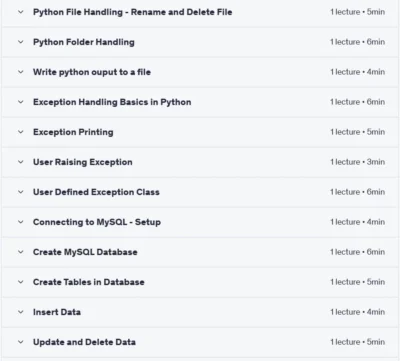Screen dimensions: 400x361
Task: Click the User Raising Exception title
Action: (83, 162)
